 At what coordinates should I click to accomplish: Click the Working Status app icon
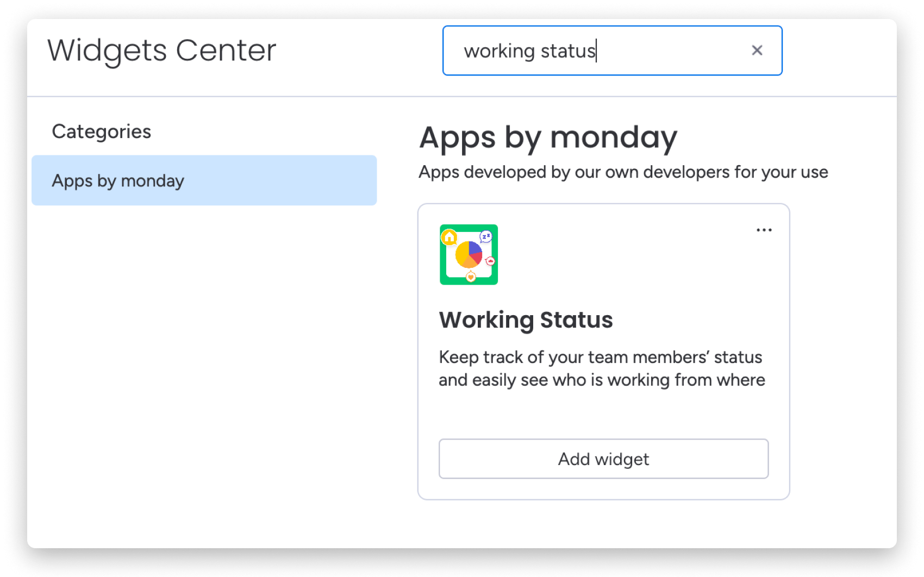(469, 254)
